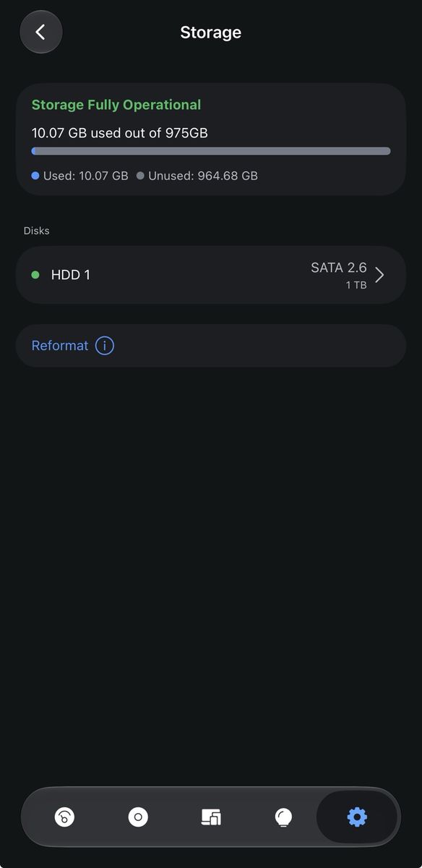Open the dashboard gauge tab in bottom bar
Screen dimensions: 422x868
click(64, 817)
